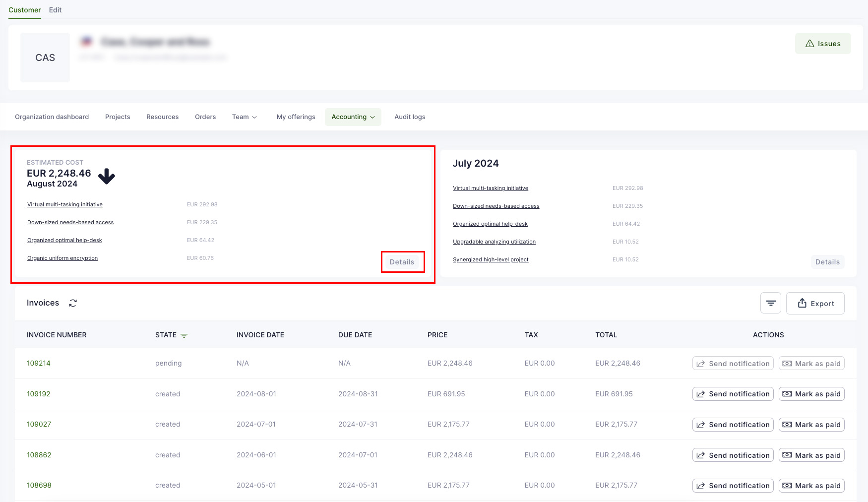868x502 pixels.
Task: Mark invoice 108698 as paid
Action: tap(811, 486)
